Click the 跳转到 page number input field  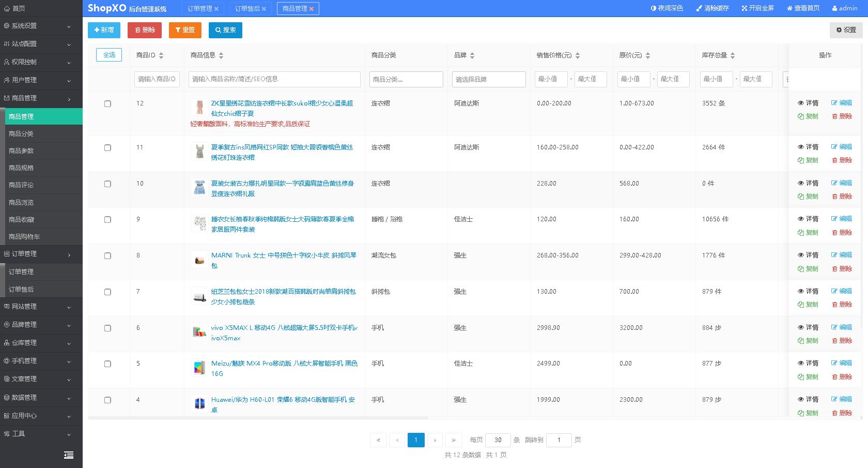pos(559,440)
